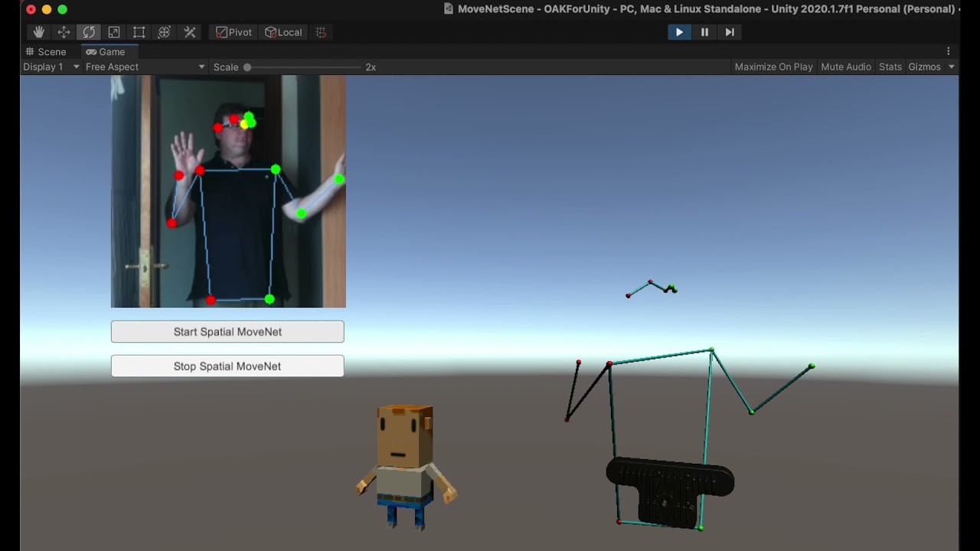Select the Transform tool

pyautogui.click(x=164, y=32)
